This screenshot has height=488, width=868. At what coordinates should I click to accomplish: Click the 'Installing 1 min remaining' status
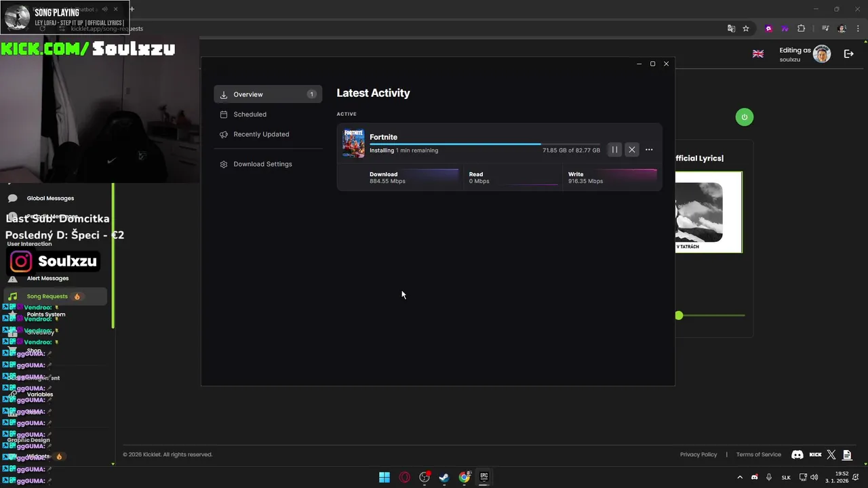tap(403, 150)
